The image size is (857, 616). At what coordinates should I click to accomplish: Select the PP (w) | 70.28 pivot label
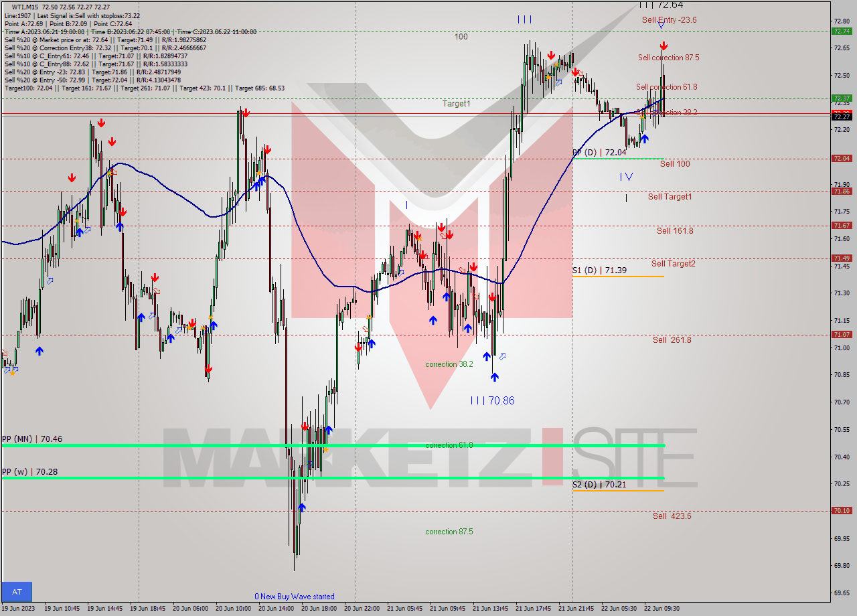click(x=29, y=471)
